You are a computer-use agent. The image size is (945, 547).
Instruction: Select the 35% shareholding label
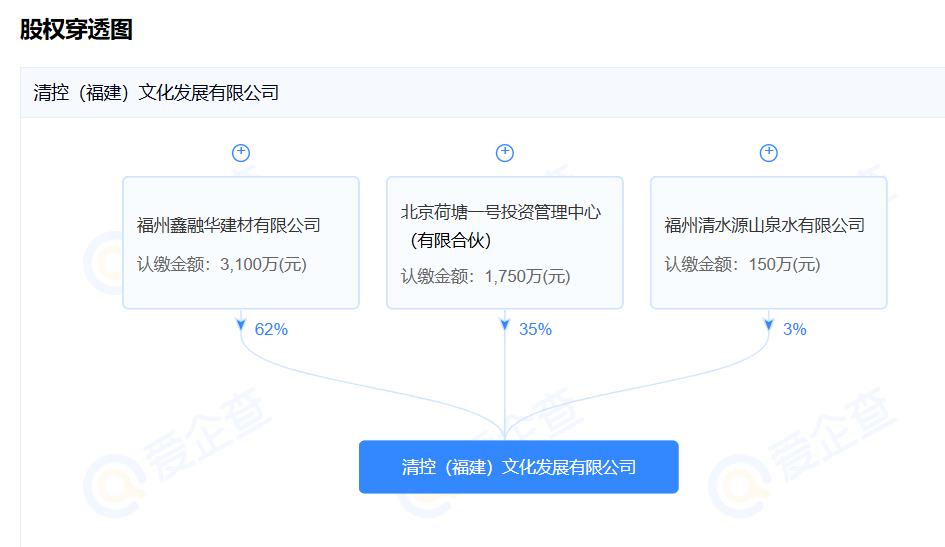click(535, 329)
